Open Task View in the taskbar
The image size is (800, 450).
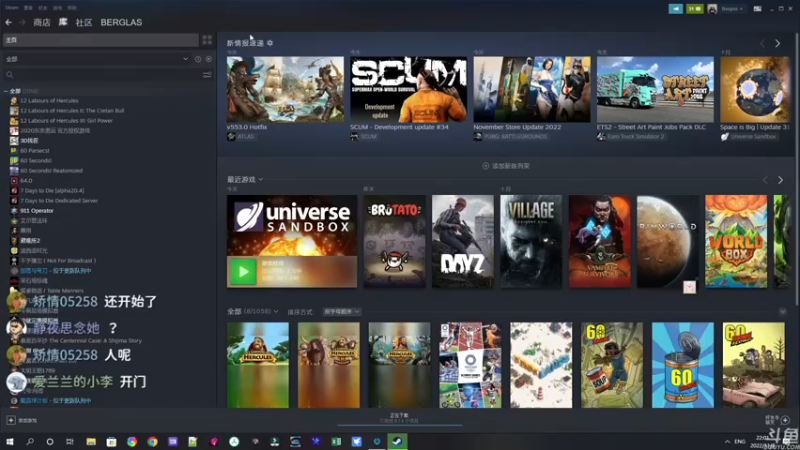(70, 441)
